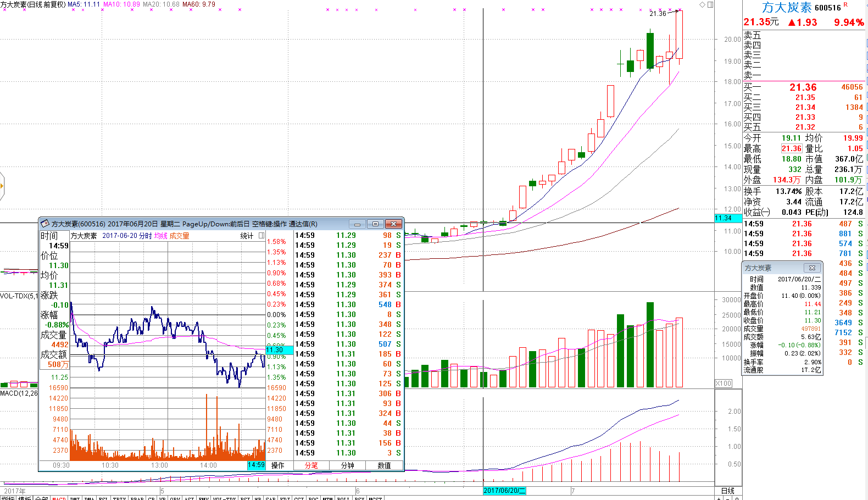The width and height of the screenshot is (868, 500).
Task: Click the red R mark beside 600516
Action: tap(845, 4)
